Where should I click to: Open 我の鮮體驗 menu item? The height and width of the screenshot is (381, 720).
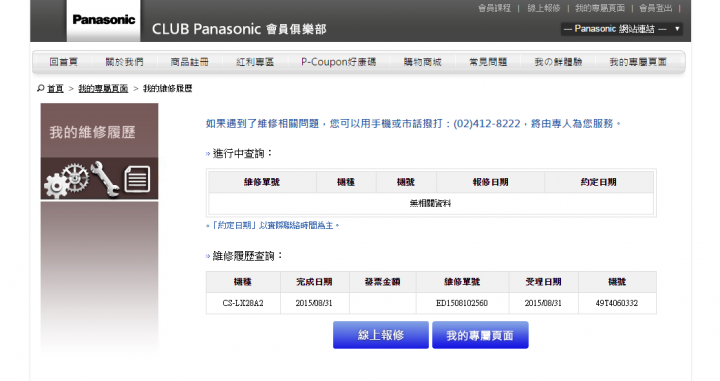(558, 62)
